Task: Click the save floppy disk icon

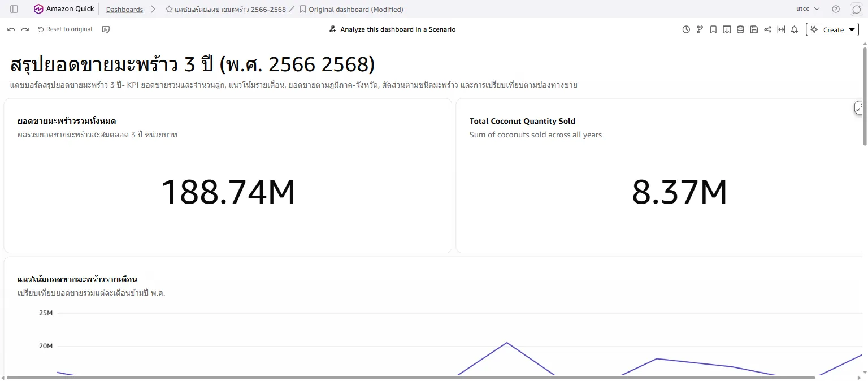Action: 754,29
